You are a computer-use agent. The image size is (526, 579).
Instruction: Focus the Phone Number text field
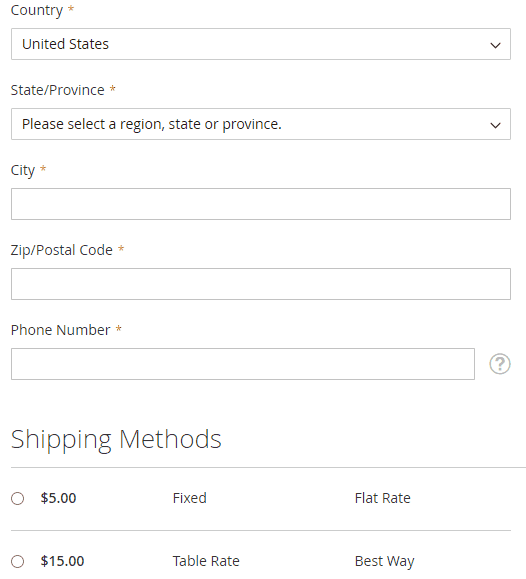pos(243,364)
